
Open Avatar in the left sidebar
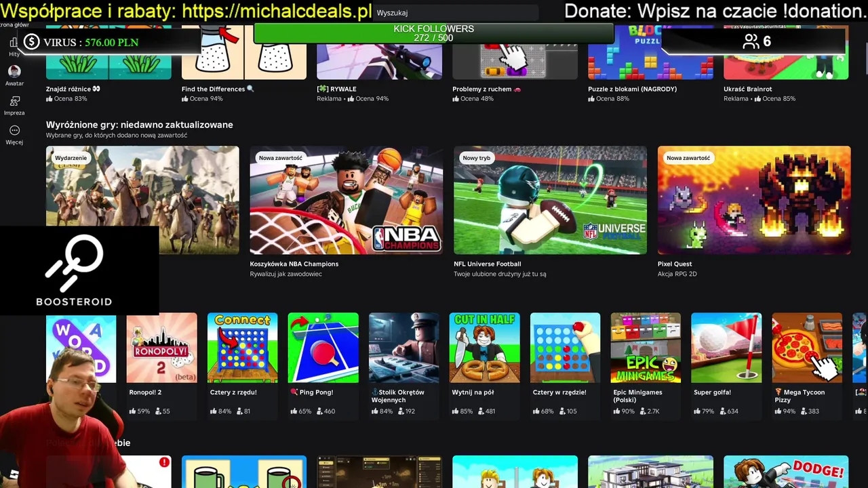(x=14, y=76)
